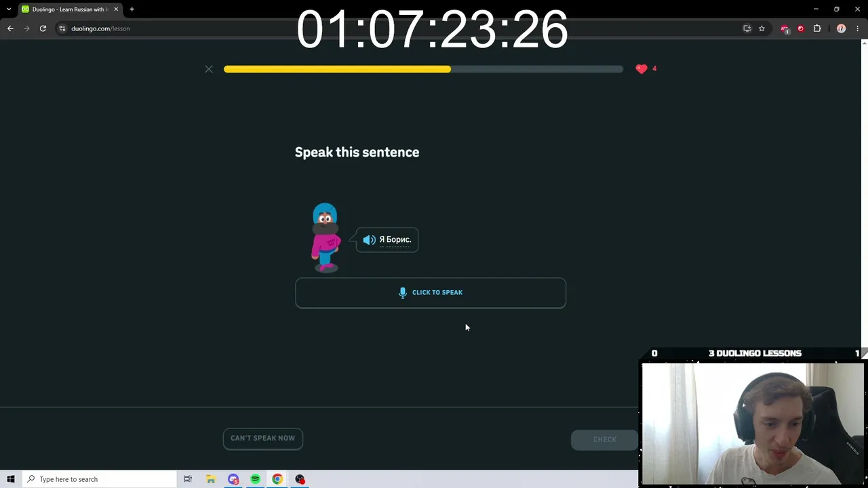This screenshot has width=868, height=488.
Task: Click the Check button
Action: pyautogui.click(x=604, y=439)
